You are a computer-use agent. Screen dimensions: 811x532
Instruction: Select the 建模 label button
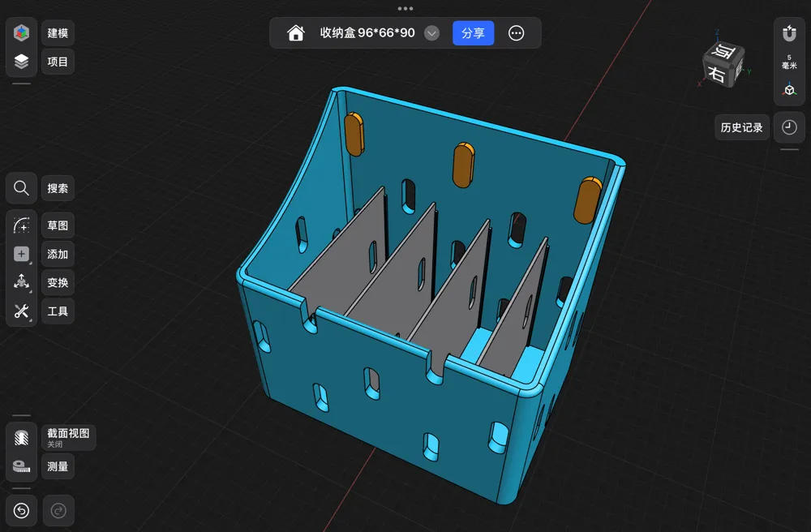pos(58,33)
